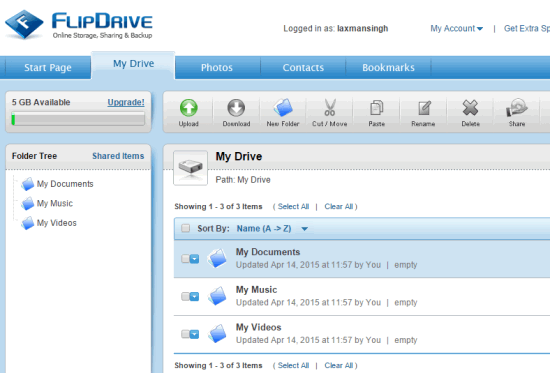Select the My Drive tab
The height and width of the screenshot is (373, 550).
(133, 64)
